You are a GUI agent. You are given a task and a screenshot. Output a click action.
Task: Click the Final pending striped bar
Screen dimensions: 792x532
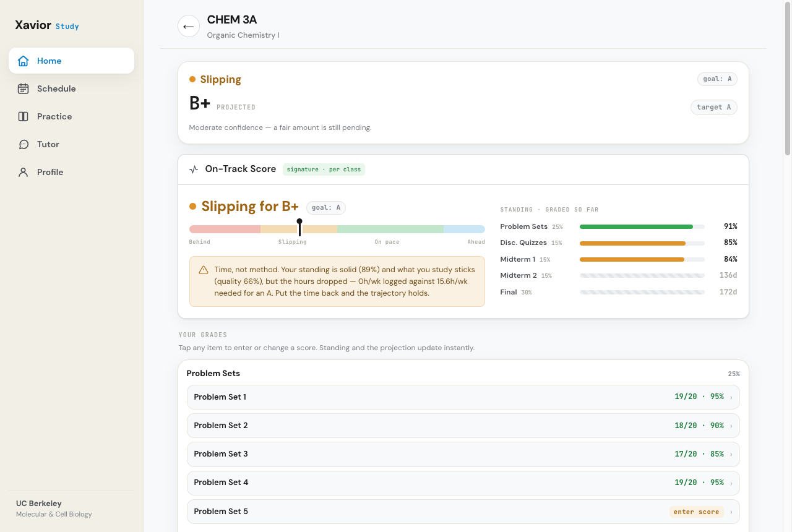click(x=642, y=292)
